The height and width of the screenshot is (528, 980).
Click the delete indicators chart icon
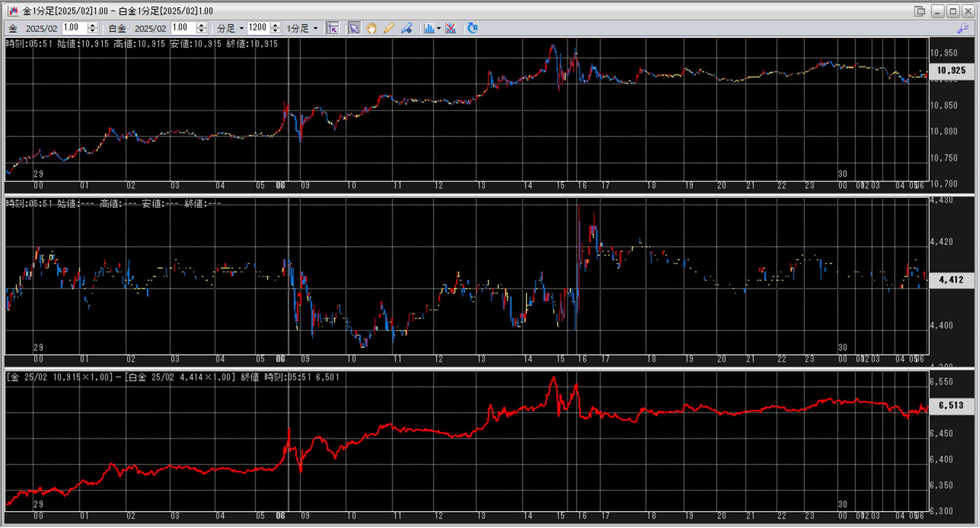(x=451, y=28)
